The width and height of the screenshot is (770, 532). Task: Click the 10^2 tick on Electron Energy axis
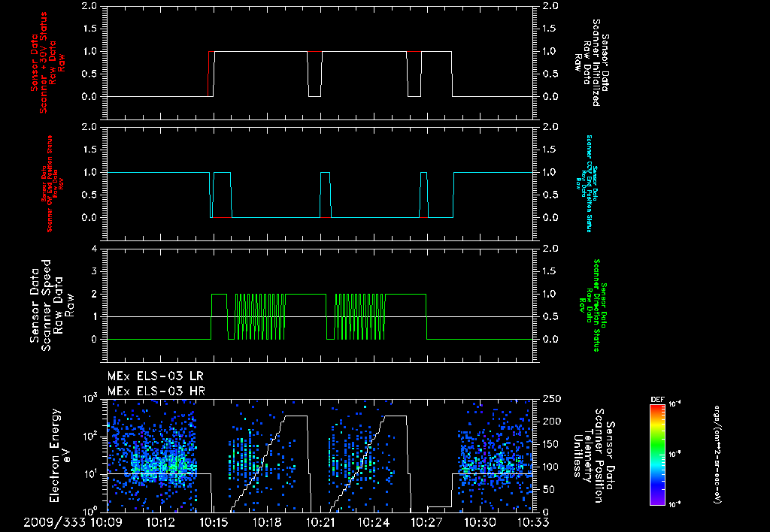pyautogui.click(x=90, y=437)
